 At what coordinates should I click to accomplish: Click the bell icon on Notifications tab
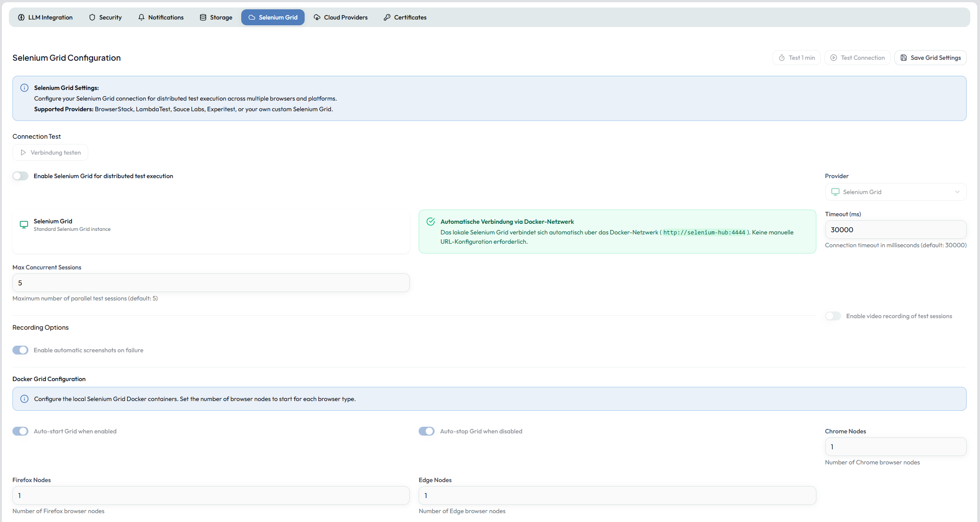click(141, 17)
